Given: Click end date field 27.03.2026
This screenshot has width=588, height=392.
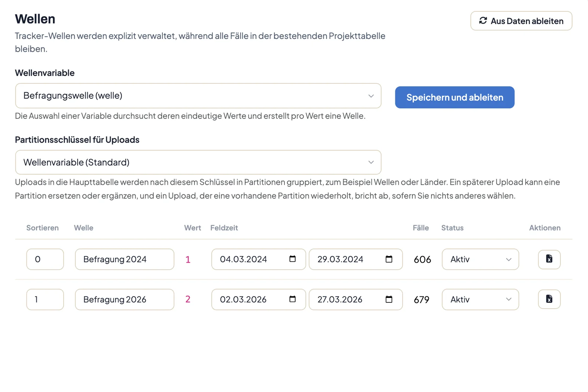Looking at the screenshot, I should [356, 299].
